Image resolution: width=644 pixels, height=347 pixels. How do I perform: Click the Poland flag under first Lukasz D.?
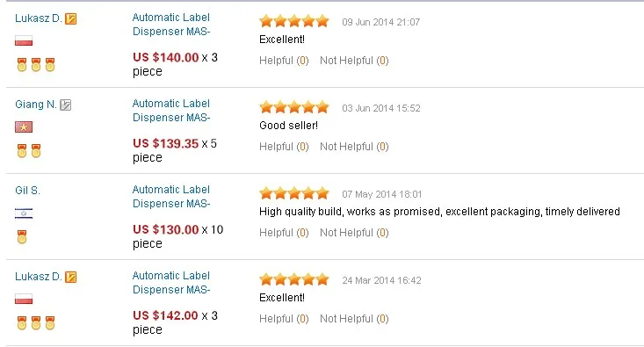coord(24,40)
